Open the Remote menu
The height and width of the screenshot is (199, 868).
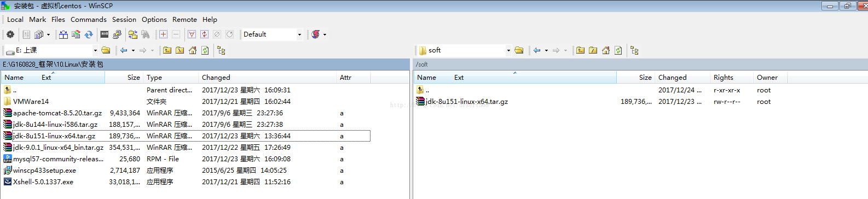[x=184, y=19]
